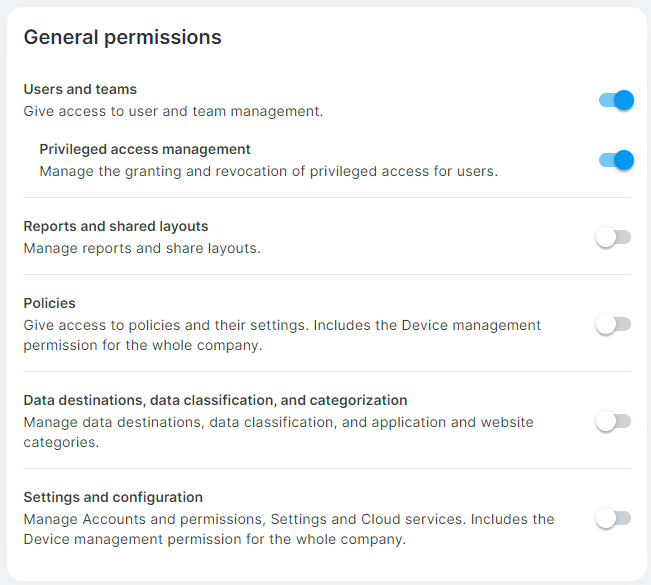Switch on Settings and configuration toggle
The width and height of the screenshot is (651, 585).
click(x=614, y=519)
